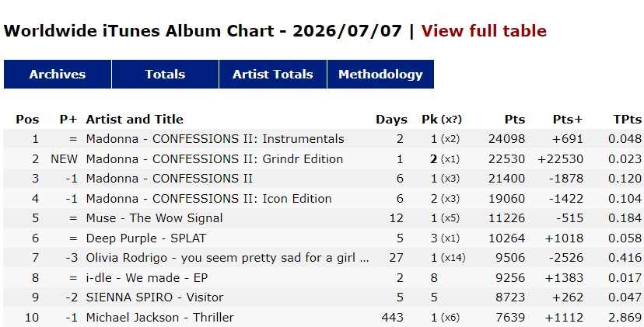Click the Pos column header
The image size is (644, 327).
point(27,120)
